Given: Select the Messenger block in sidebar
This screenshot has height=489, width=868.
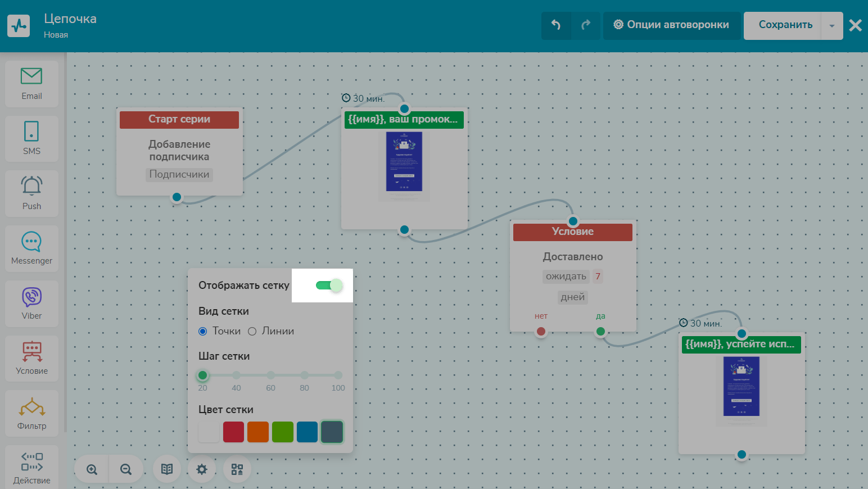Looking at the screenshot, I should point(31,248).
